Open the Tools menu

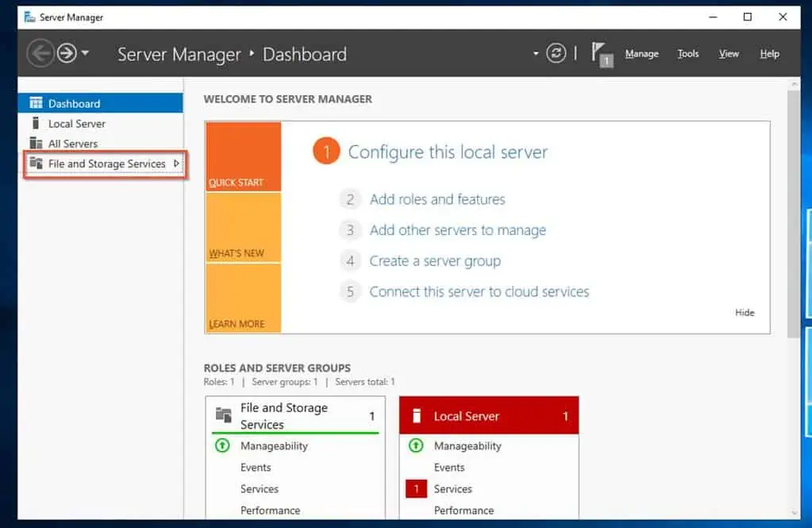coord(687,53)
